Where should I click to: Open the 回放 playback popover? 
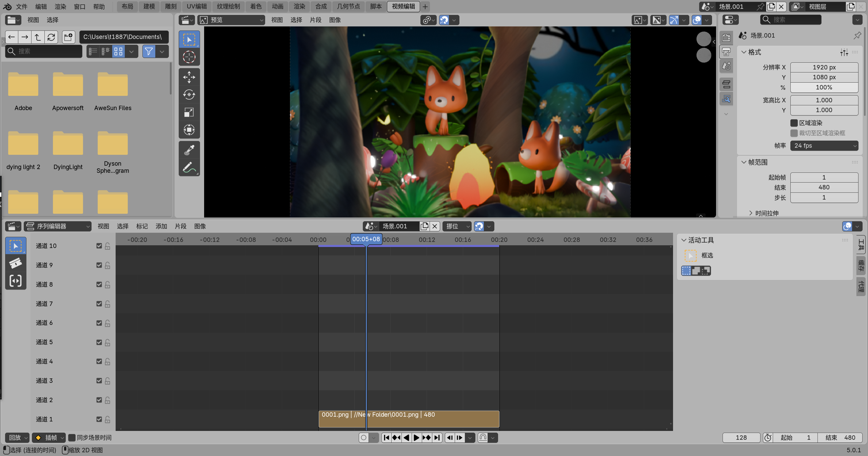click(x=18, y=438)
